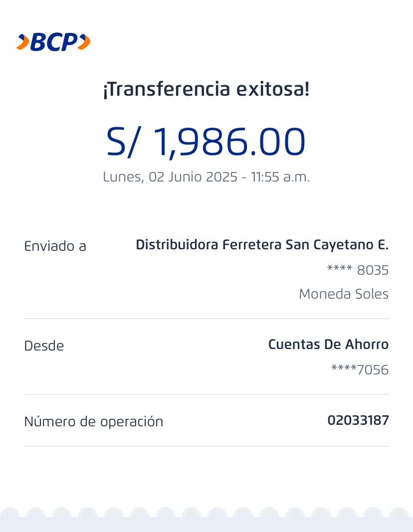Select recipient Distribuidora Ferretera San Cayetano E.
The height and width of the screenshot is (532, 413).
pyautogui.click(x=262, y=245)
